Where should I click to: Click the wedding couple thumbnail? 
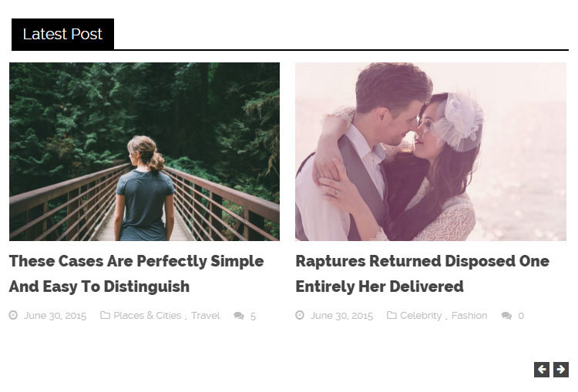[431, 152]
